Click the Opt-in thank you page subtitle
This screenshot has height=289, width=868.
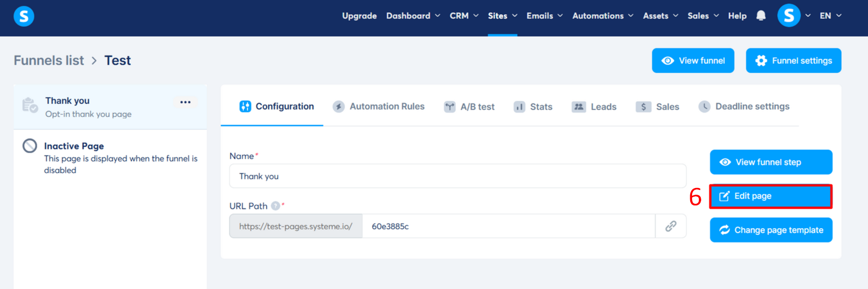pos(88,114)
